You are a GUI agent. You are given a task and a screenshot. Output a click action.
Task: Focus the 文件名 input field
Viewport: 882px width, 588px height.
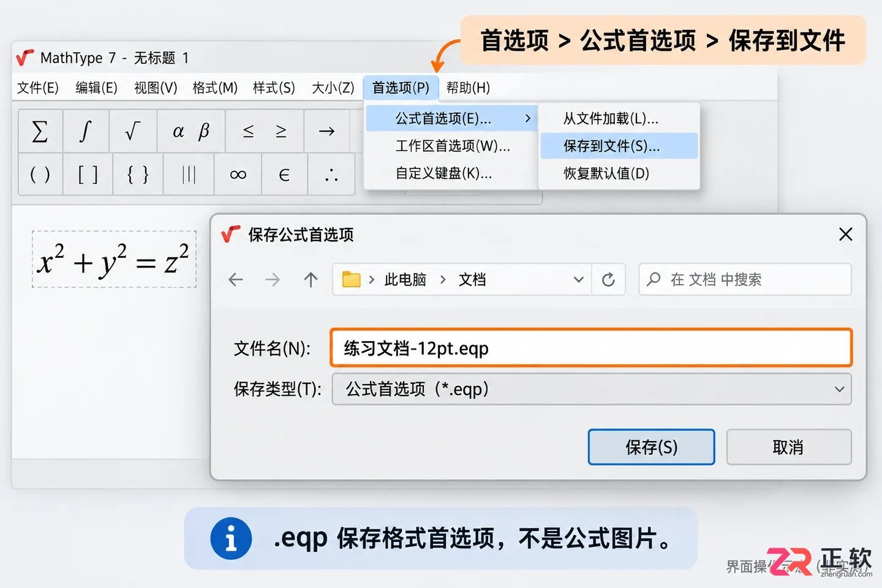(x=592, y=348)
